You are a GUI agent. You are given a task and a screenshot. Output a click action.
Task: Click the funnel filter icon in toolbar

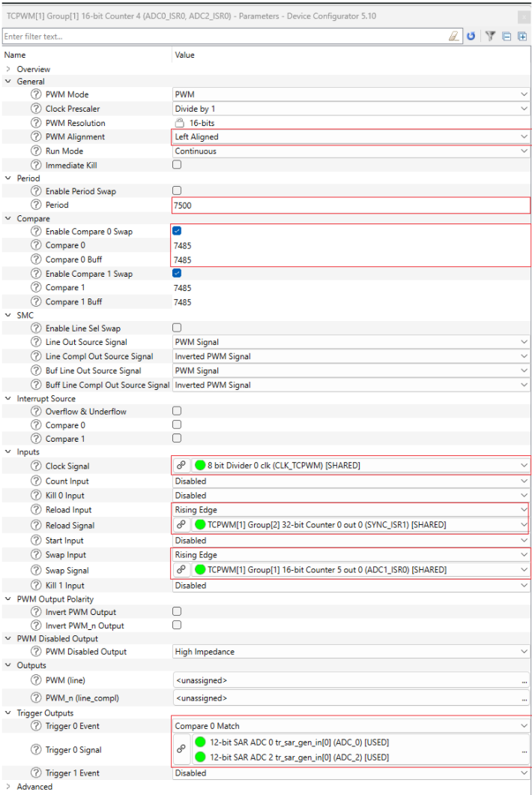click(x=490, y=36)
